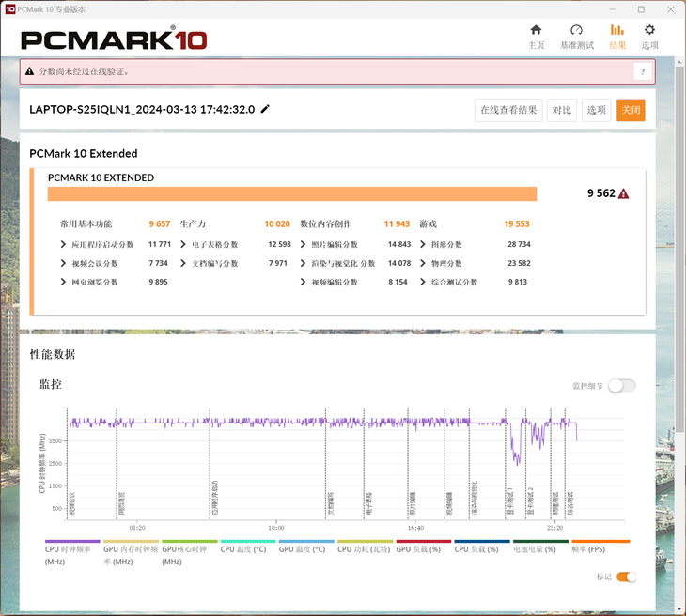Viewport: 686px width, 616px height.
Task: Click the 选项 button next to 对比
Action: coord(597,110)
